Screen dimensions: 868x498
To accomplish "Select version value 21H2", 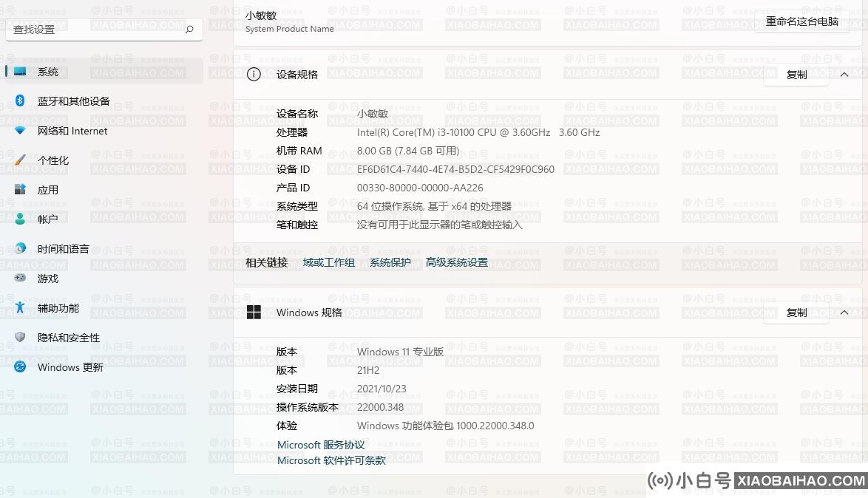I will [x=368, y=370].
